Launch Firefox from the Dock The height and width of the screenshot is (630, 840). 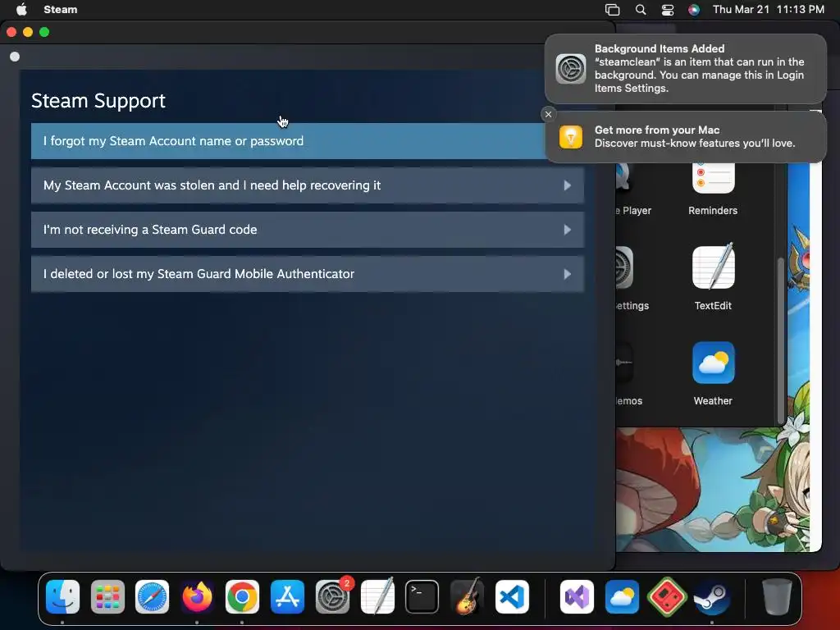point(197,597)
